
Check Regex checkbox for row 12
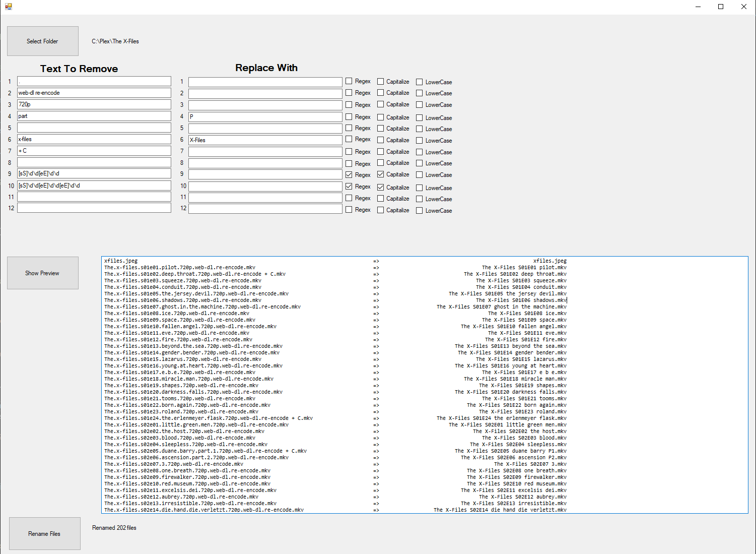(x=349, y=209)
